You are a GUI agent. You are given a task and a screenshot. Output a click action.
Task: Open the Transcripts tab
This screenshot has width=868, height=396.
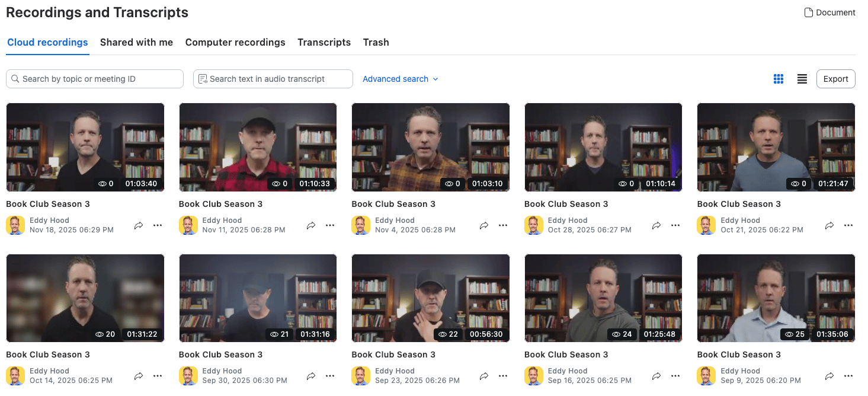324,43
